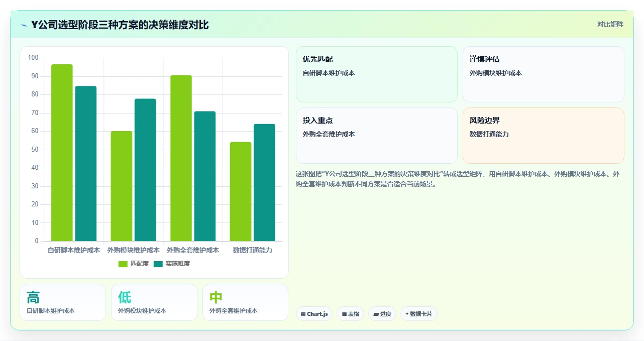The height and width of the screenshot is (341, 644).
Task: Click the teal 实施难度 legend swatch
Action: tap(158, 264)
